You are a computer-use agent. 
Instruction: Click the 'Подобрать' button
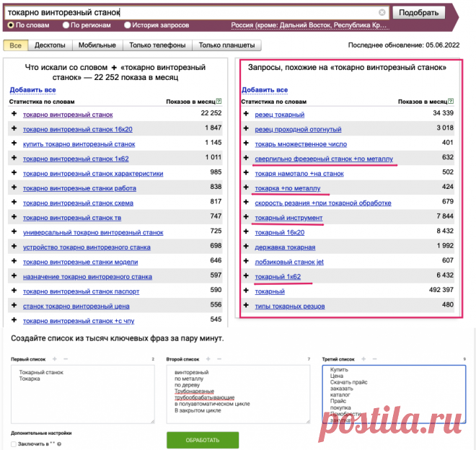tap(418, 12)
